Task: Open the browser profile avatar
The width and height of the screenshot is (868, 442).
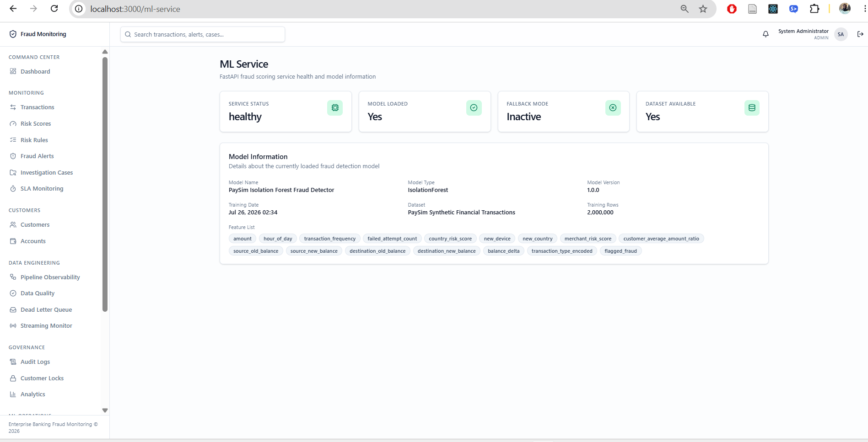Action: click(x=845, y=9)
